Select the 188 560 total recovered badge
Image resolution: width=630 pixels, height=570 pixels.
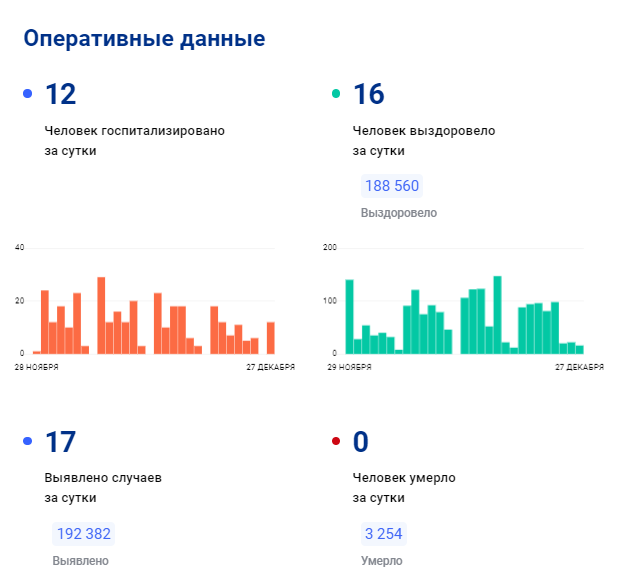click(392, 186)
